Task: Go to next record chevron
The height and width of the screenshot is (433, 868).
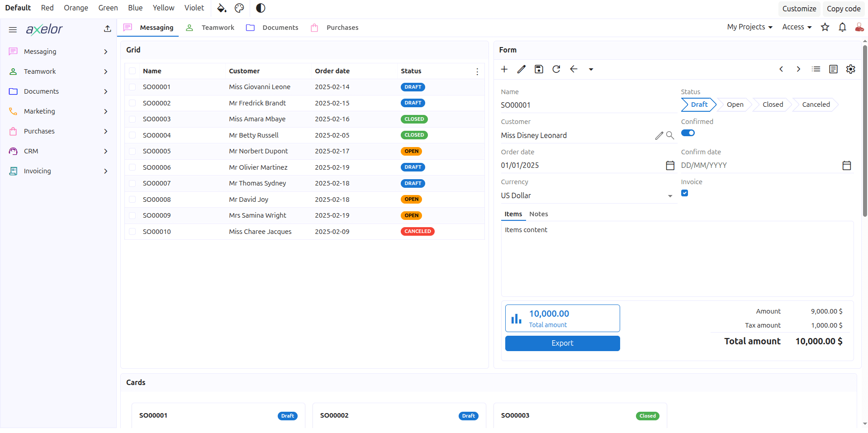Action: 798,69
